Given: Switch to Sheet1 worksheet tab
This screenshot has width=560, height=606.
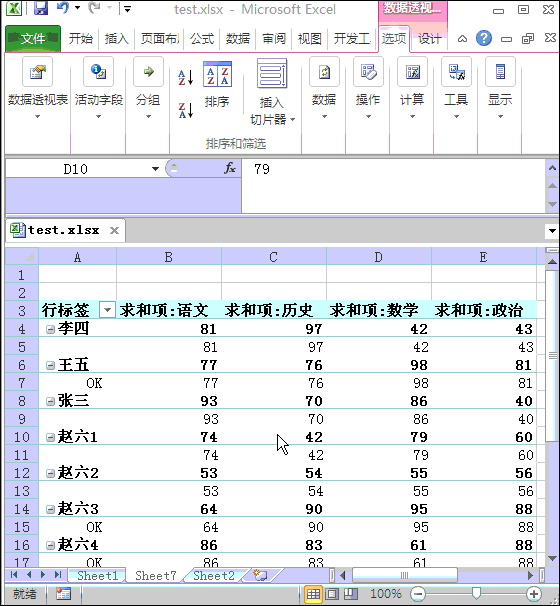Looking at the screenshot, I should point(97,575).
